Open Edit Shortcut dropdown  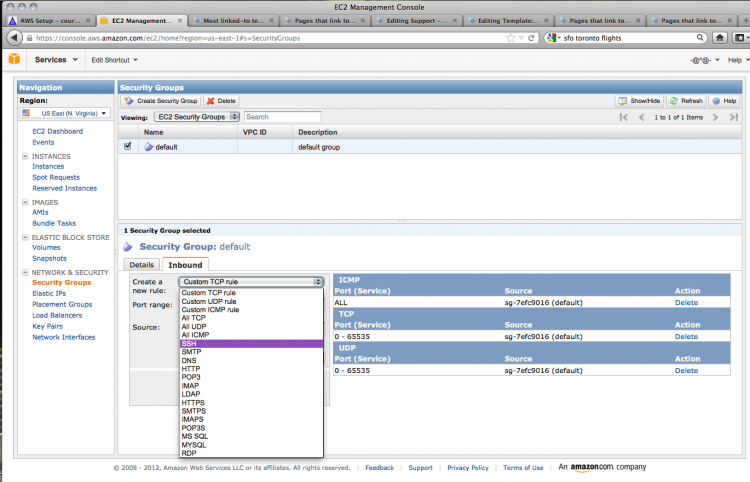(x=114, y=60)
